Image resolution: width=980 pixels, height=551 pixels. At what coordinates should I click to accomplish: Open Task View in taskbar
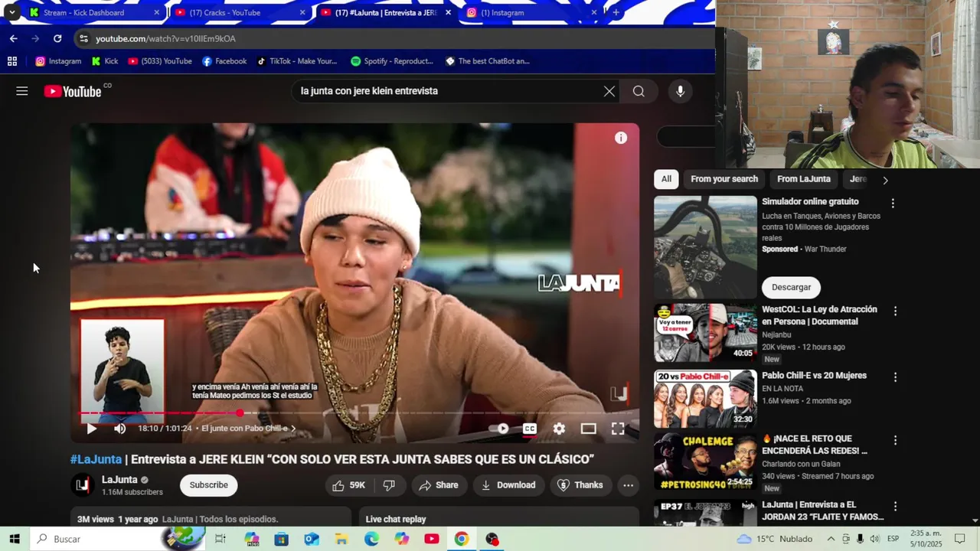point(220,539)
